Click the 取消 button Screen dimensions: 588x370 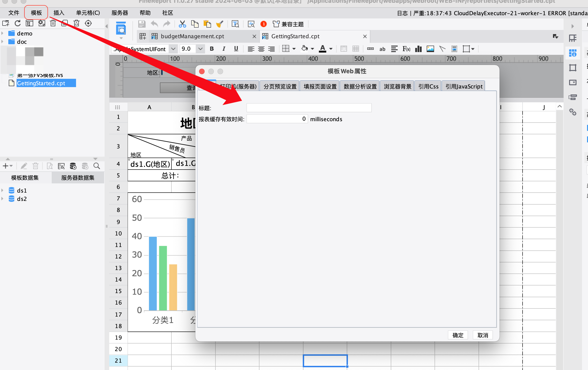click(482, 335)
